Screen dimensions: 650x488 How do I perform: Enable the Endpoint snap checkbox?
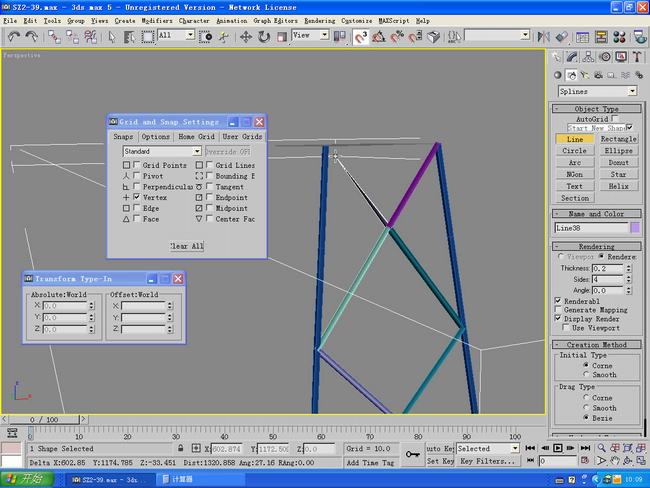tap(209, 197)
